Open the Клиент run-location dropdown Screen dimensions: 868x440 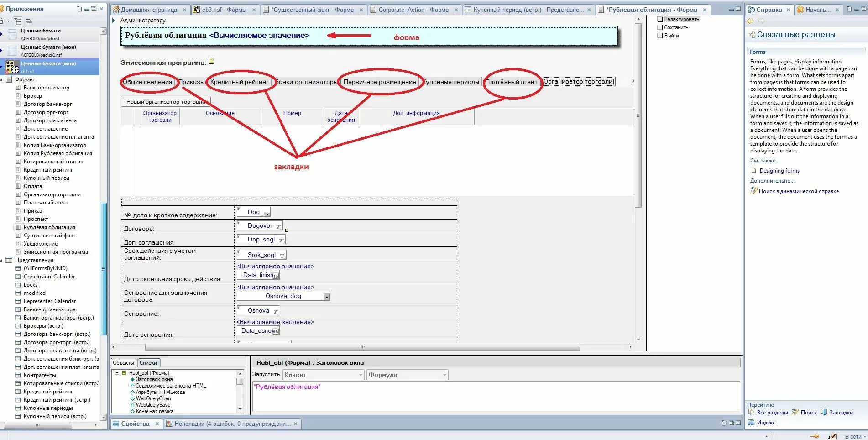pos(360,375)
